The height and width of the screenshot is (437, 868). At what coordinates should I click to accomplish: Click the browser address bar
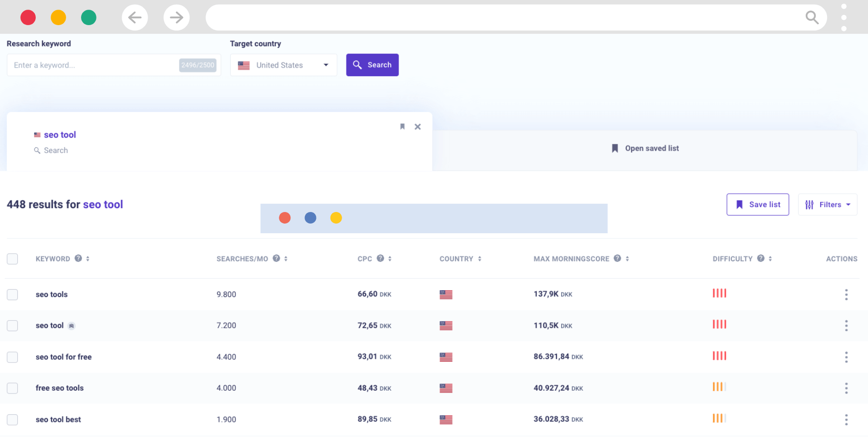pos(516,18)
